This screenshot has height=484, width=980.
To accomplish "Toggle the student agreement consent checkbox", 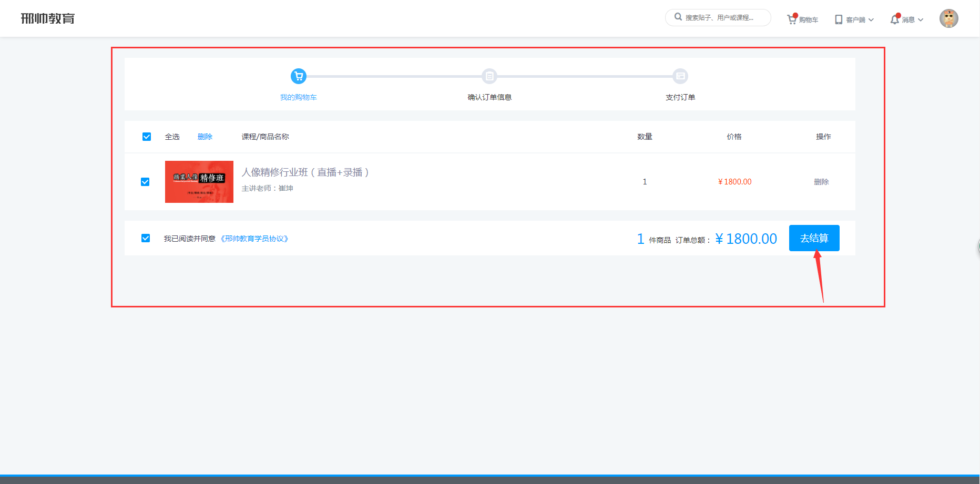I will (146, 238).
